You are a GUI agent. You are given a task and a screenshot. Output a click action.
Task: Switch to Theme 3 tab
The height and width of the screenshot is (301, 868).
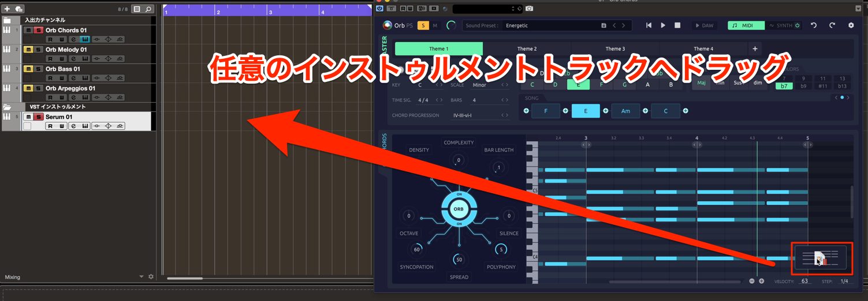pyautogui.click(x=615, y=49)
